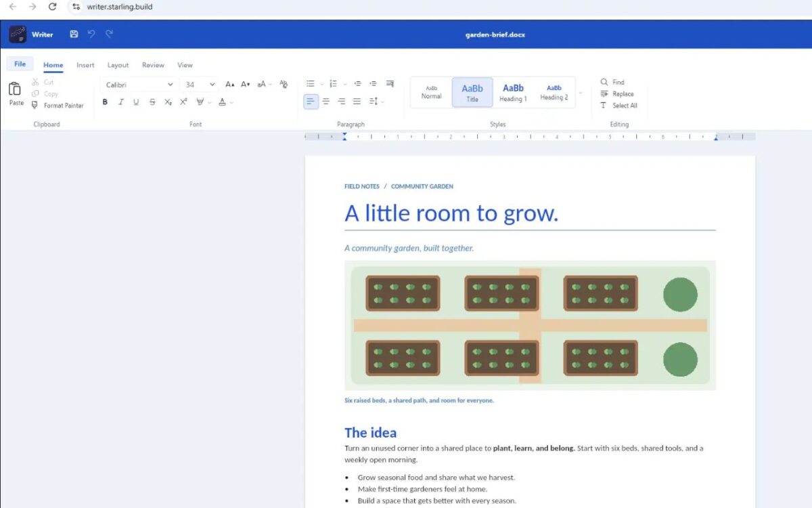This screenshot has height=508, width=812.
Task: Click the browser address bar
Action: (440, 7)
